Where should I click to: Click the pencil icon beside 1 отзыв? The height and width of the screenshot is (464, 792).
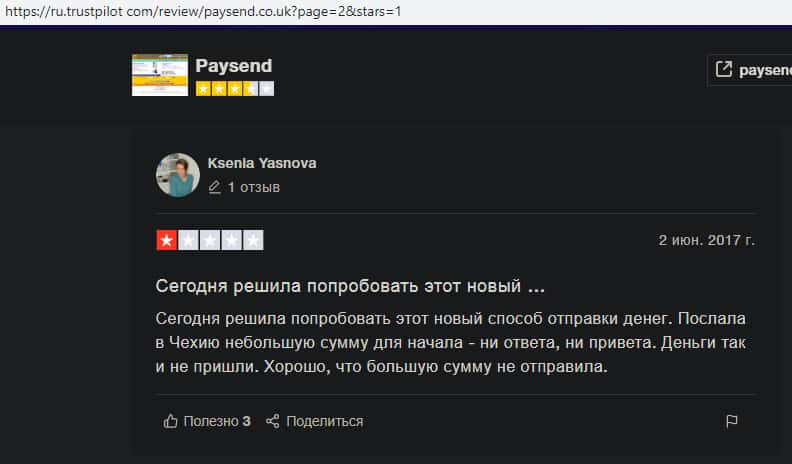(x=214, y=187)
